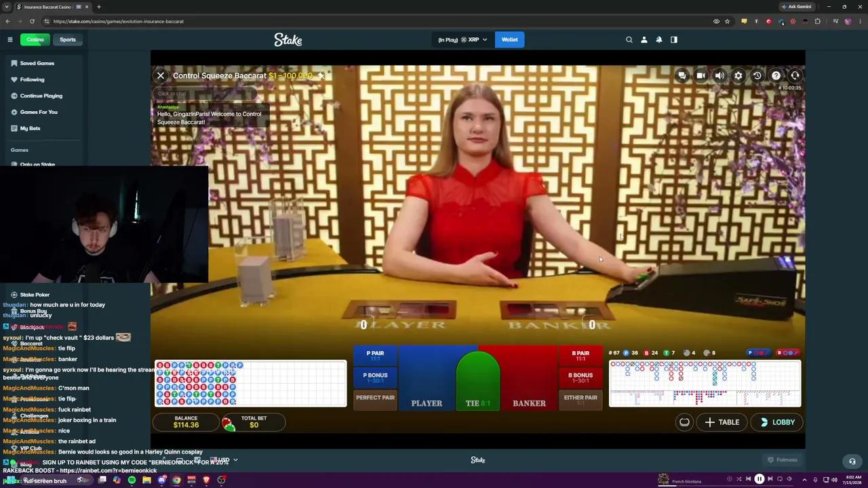Close the Control Squeeze Baccarat game
Screen dimensions: 868x488
[x=161, y=76]
